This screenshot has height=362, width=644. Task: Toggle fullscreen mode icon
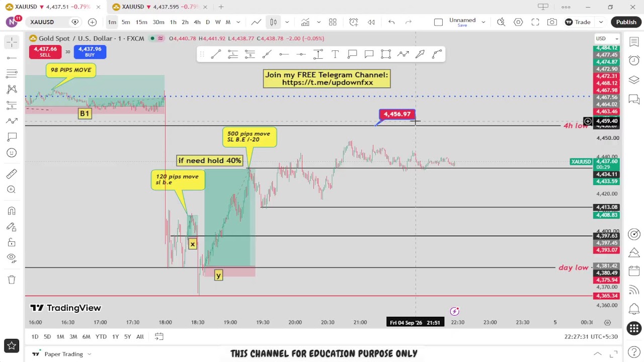tap(535, 22)
